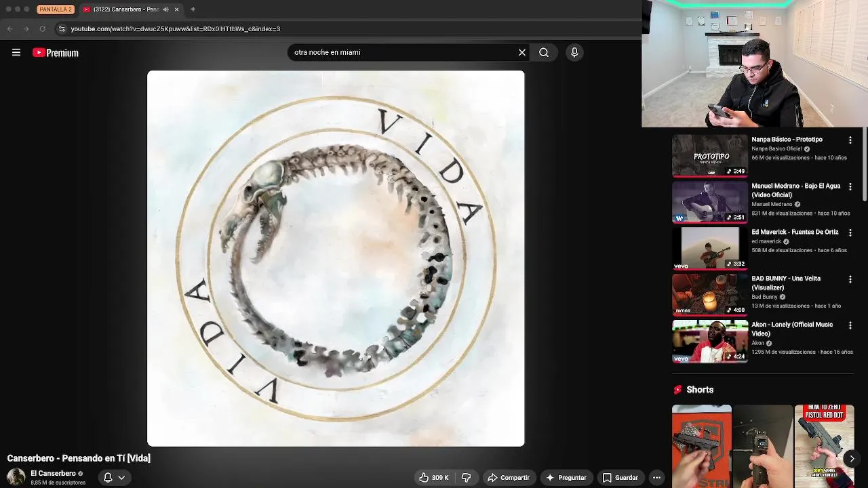This screenshot has width=868, height=488.
Task: Click title 'Nanpa Básico - Prototipo'
Action: point(787,140)
